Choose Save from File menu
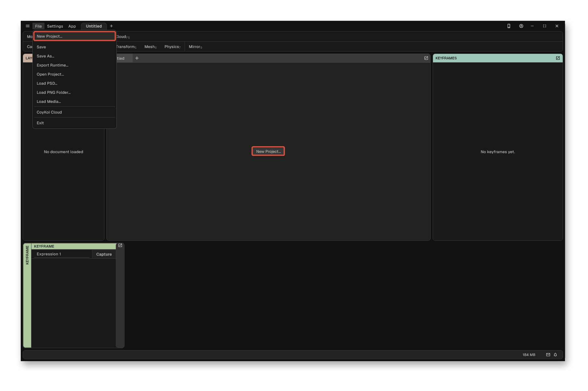Viewport: 588px width, 391px height. coord(75,47)
